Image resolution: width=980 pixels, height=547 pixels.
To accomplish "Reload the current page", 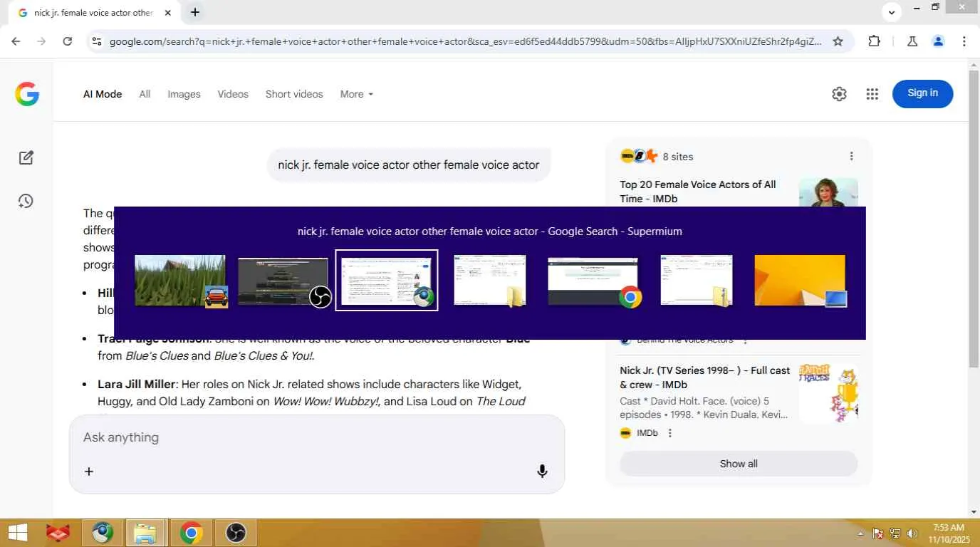I will click(67, 41).
